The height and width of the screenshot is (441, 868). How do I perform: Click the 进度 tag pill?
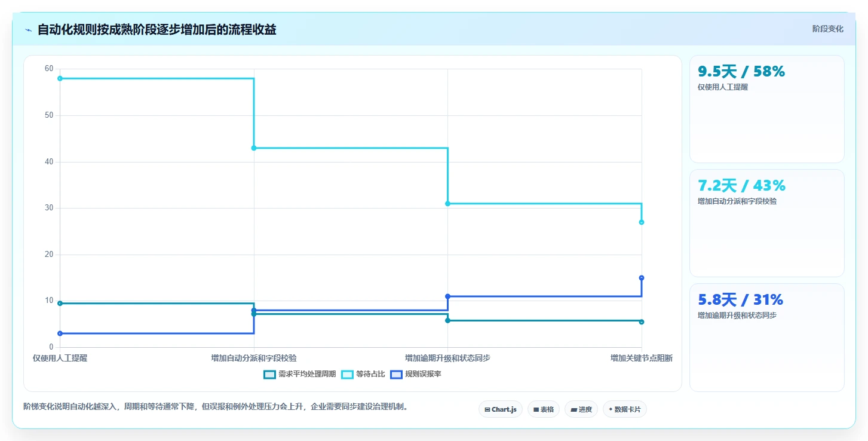(581, 409)
